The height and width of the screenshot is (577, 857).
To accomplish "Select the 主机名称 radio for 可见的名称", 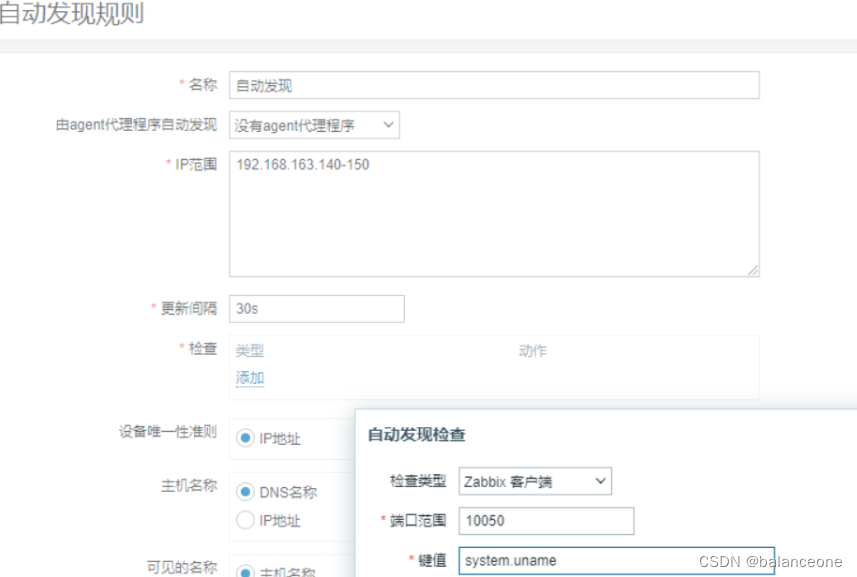I will [245, 572].
